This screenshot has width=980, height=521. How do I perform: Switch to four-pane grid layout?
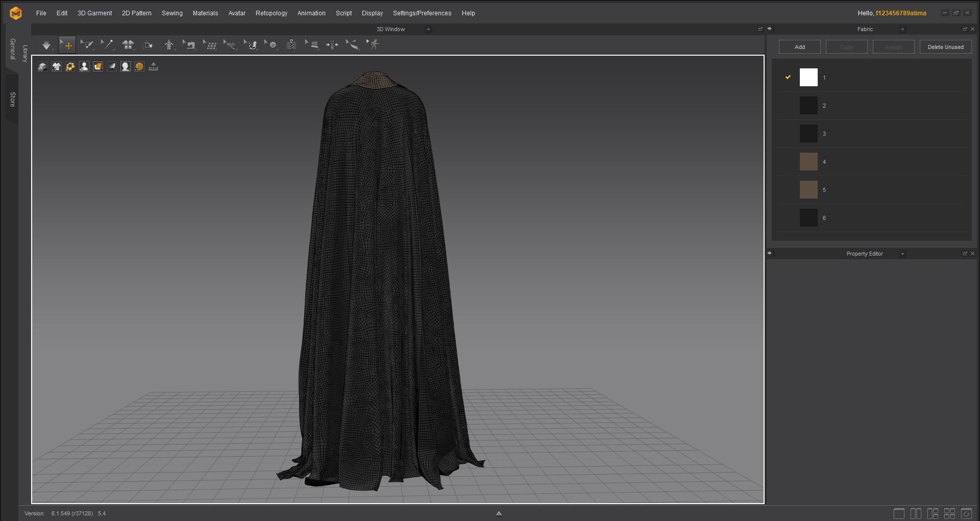(x=949, y=513)
